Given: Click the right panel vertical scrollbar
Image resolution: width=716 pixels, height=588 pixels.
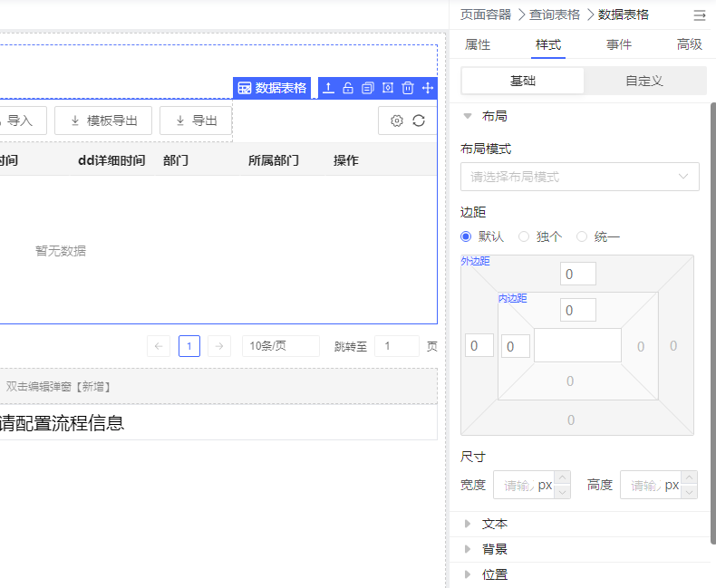Looking at the screenshot, I should (x=713, y=323).
